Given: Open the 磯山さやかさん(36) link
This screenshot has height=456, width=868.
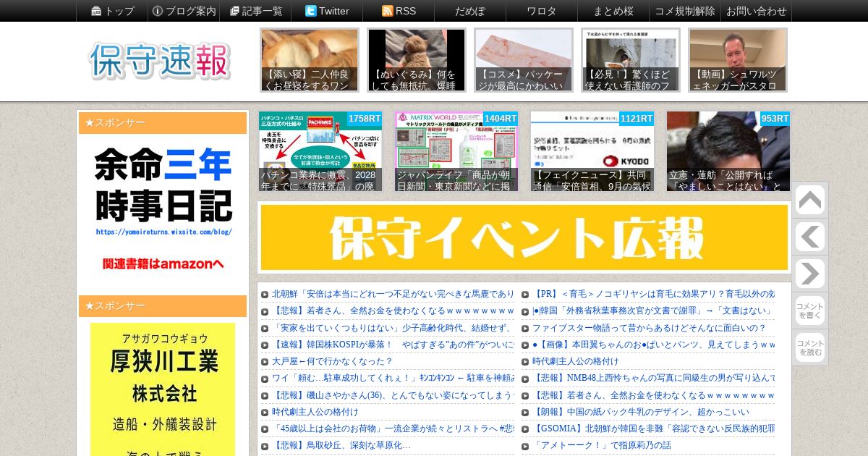Looking at the screenshot, I should (393, 395).
